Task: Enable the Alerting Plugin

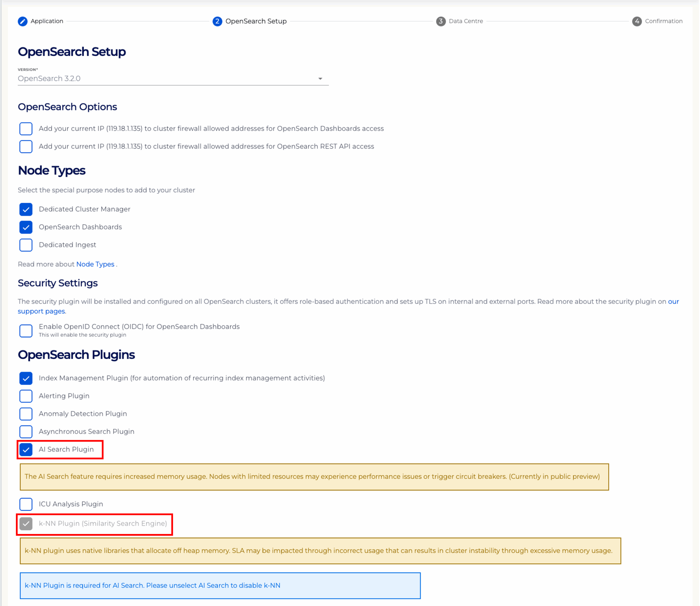Action: coord(26,396)
